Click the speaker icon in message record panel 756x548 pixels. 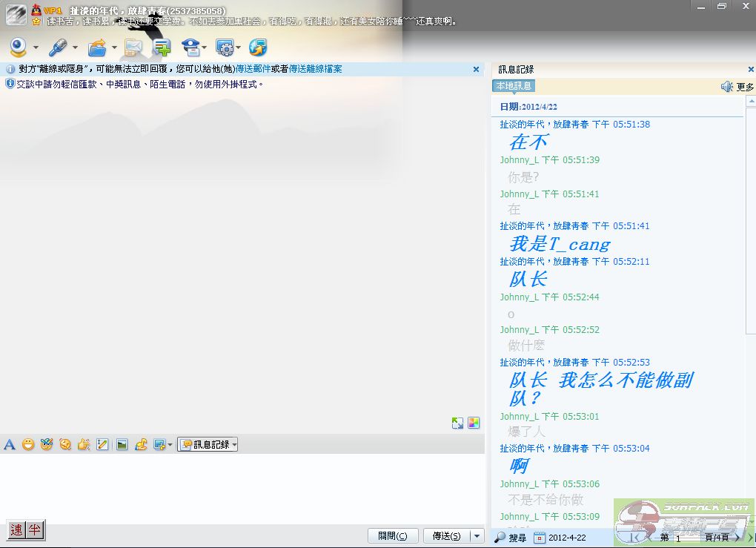point(727,87)
